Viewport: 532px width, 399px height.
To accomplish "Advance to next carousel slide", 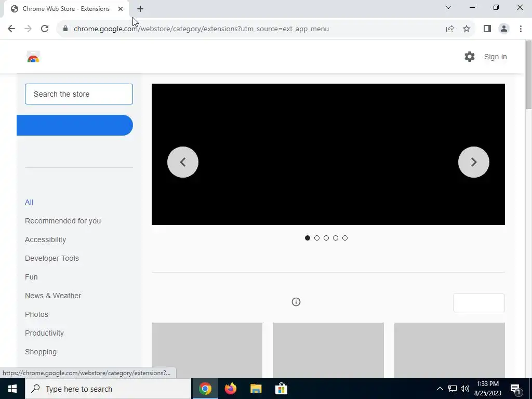I will (474, 162).
